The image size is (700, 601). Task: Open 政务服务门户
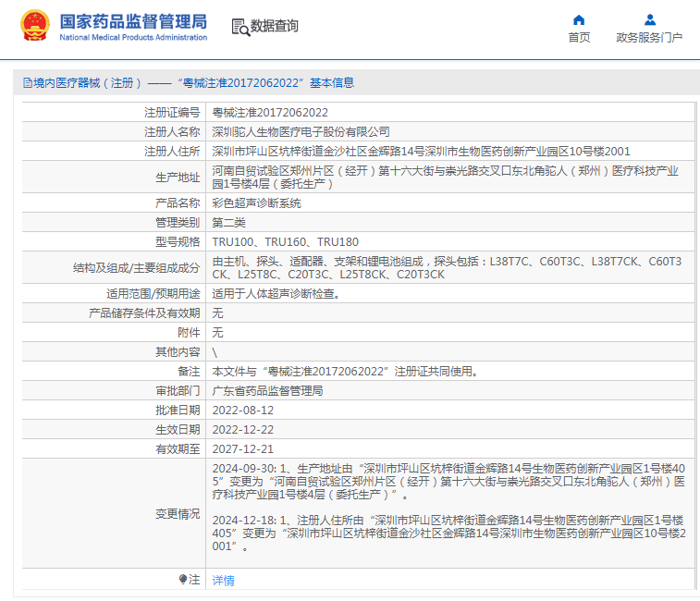[649, 38]
